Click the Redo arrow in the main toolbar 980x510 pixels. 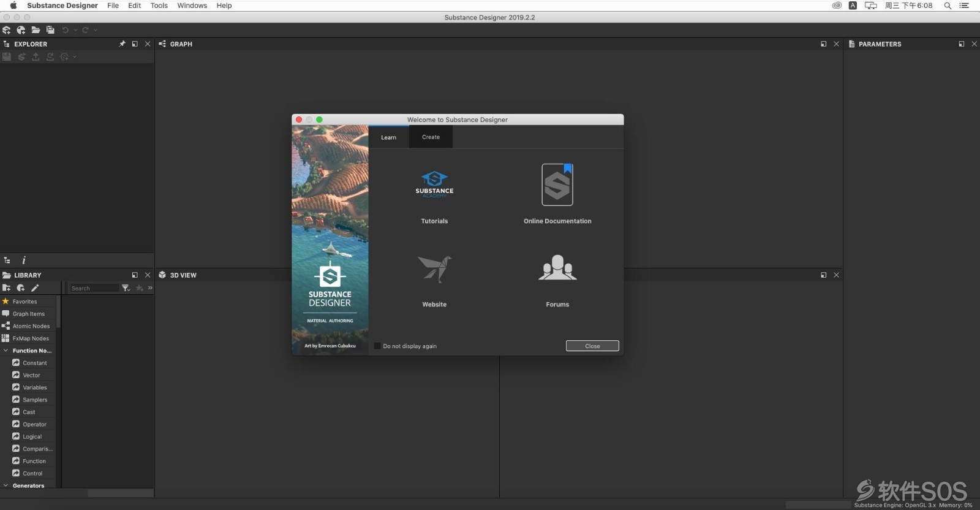click(x=85, y=30)
